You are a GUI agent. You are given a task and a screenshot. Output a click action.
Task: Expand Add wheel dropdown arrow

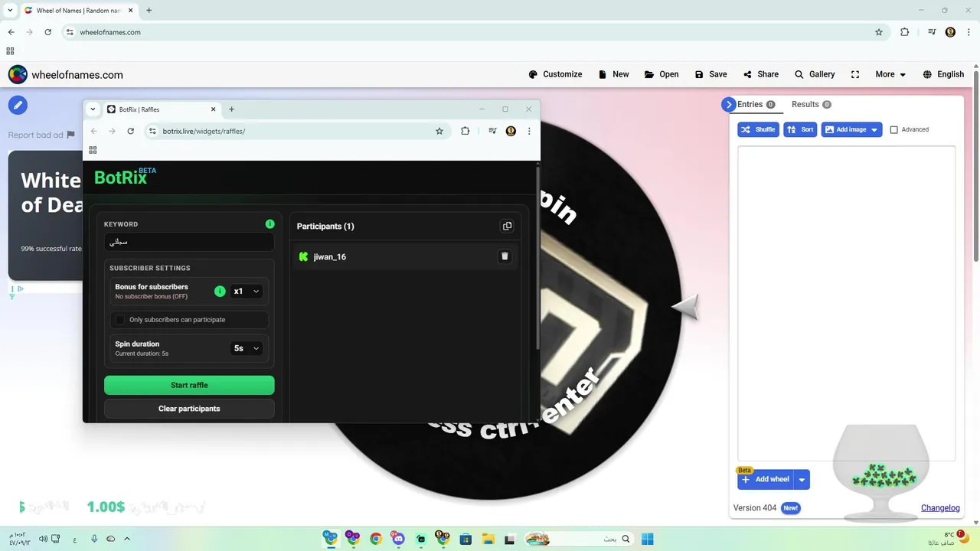pyautogui.click(x=802, y=479)
